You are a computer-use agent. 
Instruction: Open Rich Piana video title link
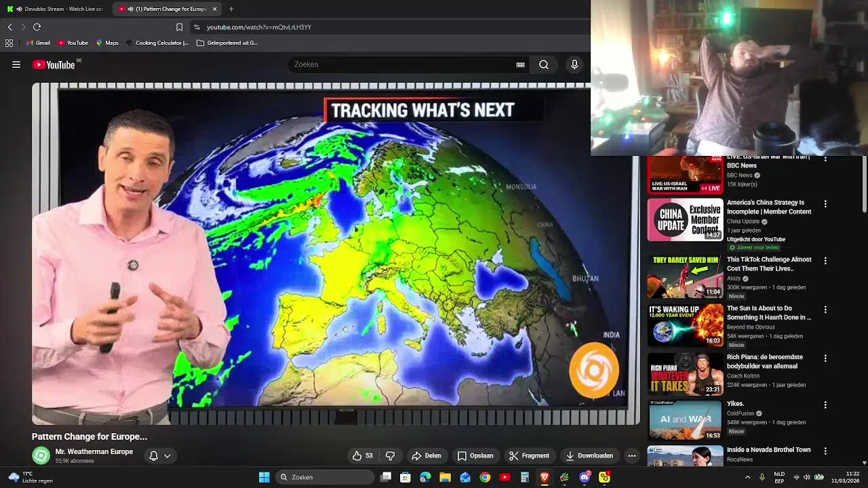(765, 361)
